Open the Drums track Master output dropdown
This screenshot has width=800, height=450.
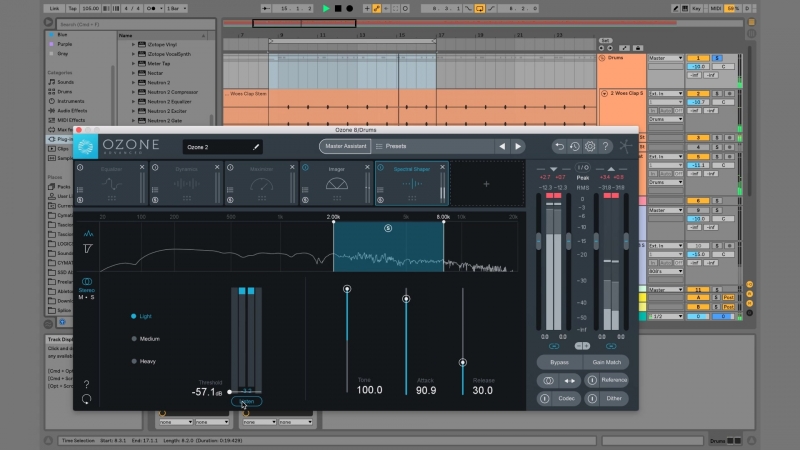665,58
